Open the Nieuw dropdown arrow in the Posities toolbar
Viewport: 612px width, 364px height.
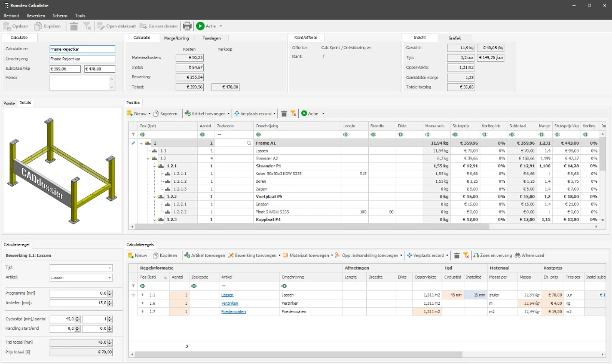click(149, 113)
